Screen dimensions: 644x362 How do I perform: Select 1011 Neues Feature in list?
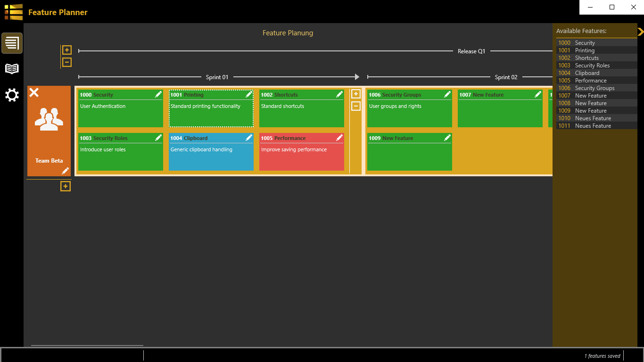[596, 126]
